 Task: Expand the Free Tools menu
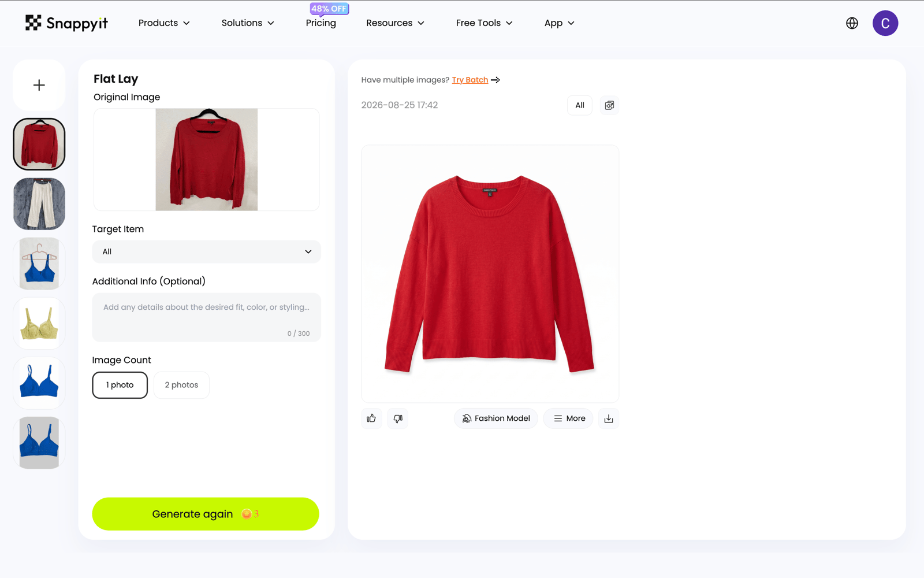tap(484, 23)
